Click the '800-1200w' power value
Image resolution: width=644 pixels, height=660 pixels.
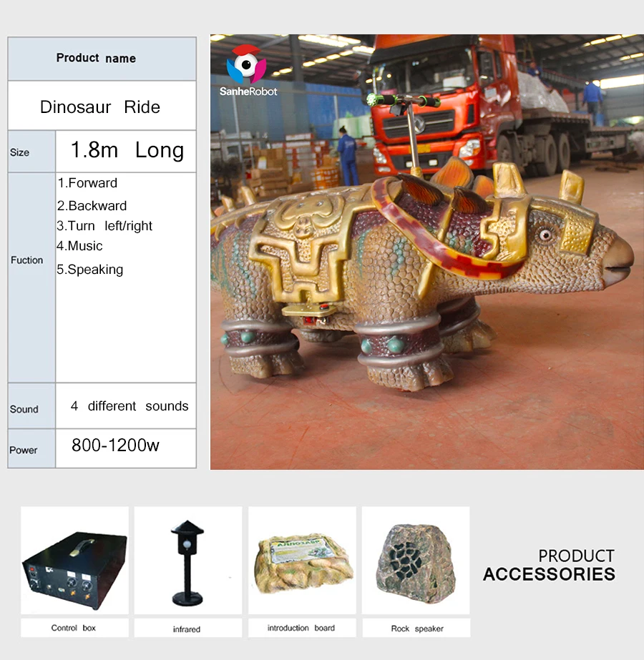click(115, 445)
